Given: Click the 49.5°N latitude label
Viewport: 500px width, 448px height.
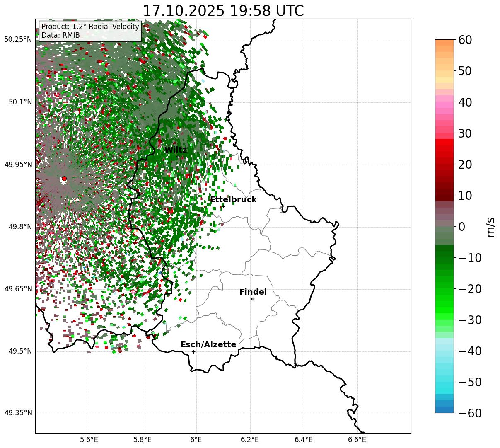Looking at the screenshot, I should pyautogui.click(x=20, y=351).
